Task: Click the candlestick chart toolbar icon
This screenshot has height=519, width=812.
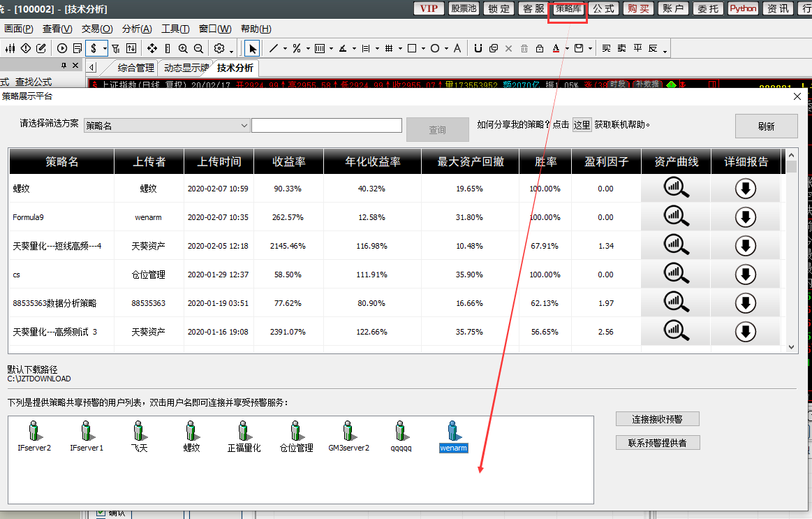Action: (10, 48)
